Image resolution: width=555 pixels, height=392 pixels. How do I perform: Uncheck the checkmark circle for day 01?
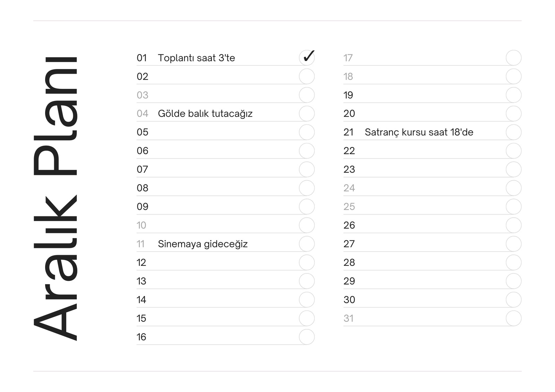click(x=307, y=58)
